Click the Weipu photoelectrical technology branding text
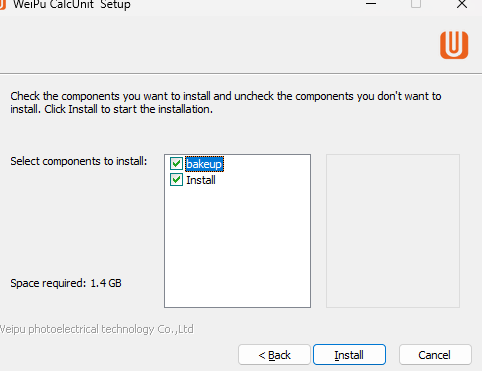Screen dimensions: 482x371 (x=97, y=329)
